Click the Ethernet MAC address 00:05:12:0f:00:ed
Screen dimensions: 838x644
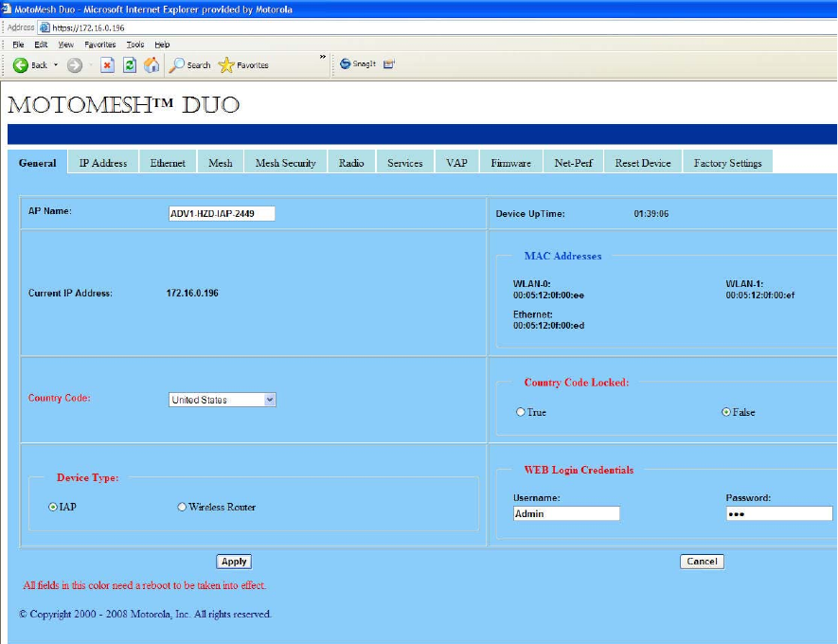(549, 325)
